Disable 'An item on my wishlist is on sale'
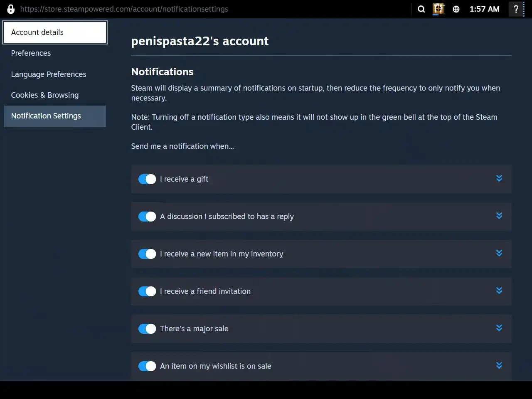 [x=147, y=366]
